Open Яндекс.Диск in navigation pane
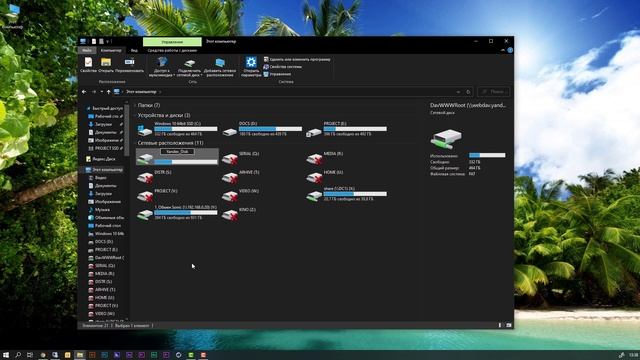Viewport: 640px width, 360px height. 101,159
